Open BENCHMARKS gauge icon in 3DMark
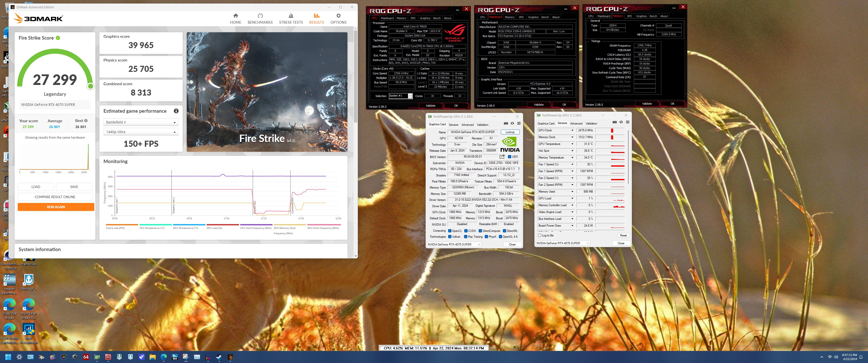This screenshot has width=868, height=363. pos(260,16)
